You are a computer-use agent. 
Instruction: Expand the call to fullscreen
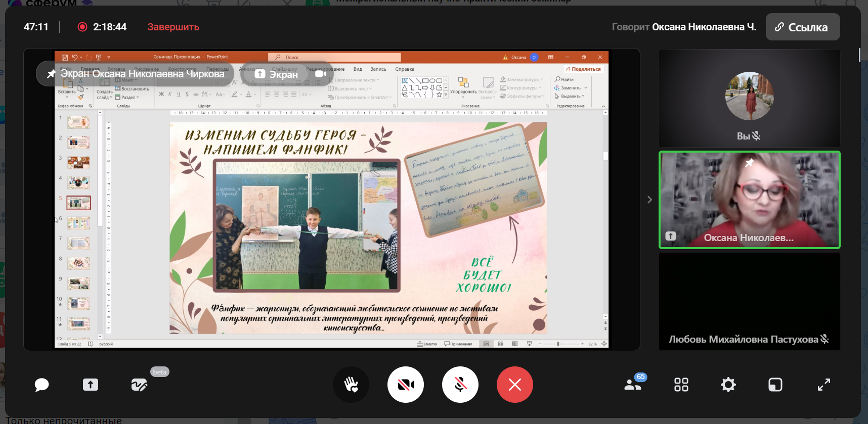pyautogui.click(x=824, y=385)
